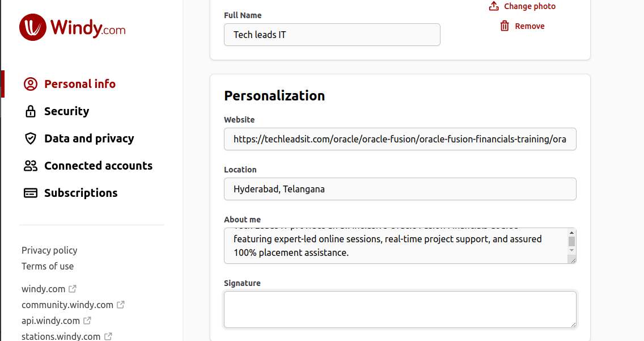Focus the Full Name text field
Screen dimensions: 644x341
point(332,35)
